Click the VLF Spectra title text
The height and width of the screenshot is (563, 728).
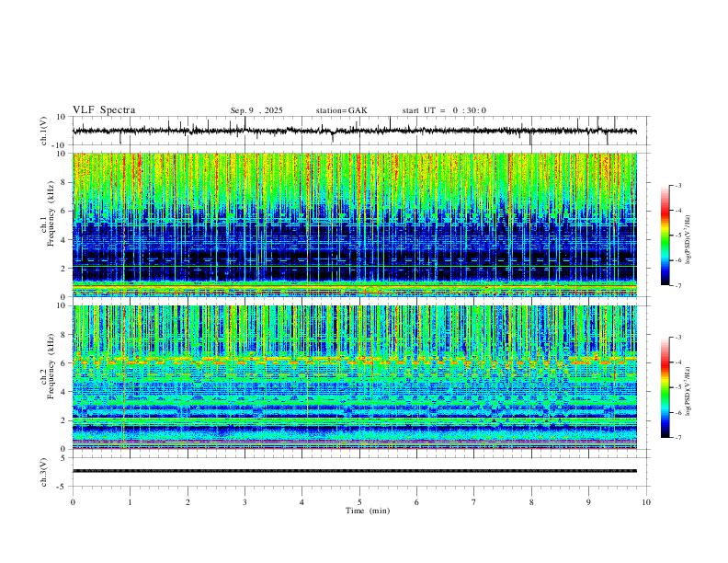pyautogui.click(x=104, y=110)
